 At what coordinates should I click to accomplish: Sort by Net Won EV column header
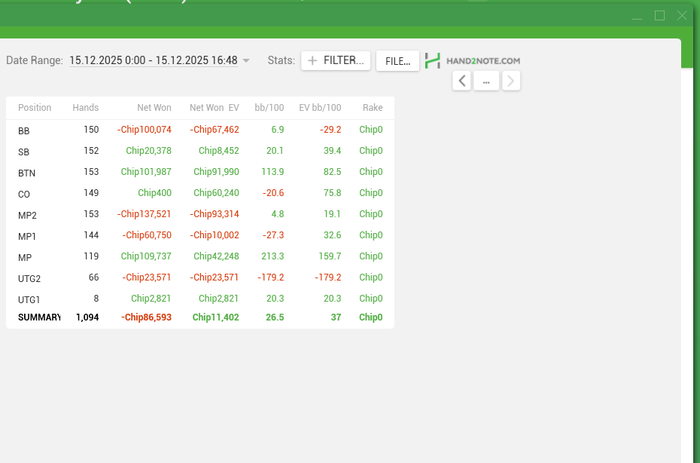(x=214, y=108)
